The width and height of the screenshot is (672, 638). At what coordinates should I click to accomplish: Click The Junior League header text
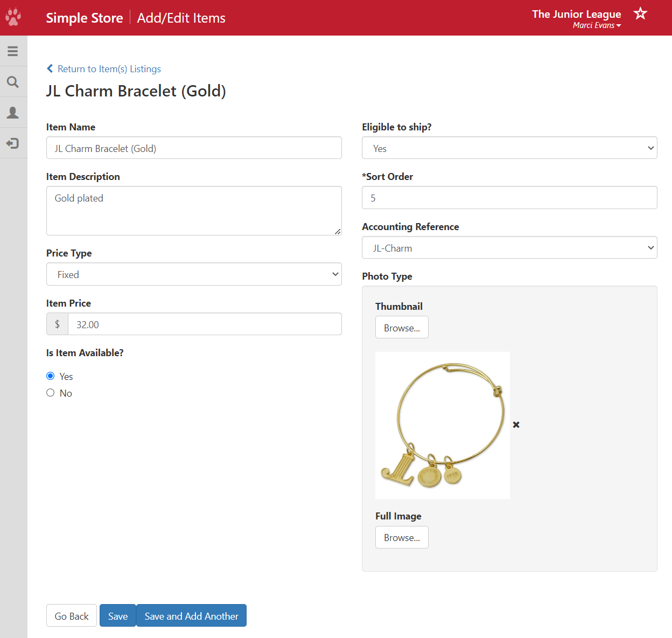(576, 14)
